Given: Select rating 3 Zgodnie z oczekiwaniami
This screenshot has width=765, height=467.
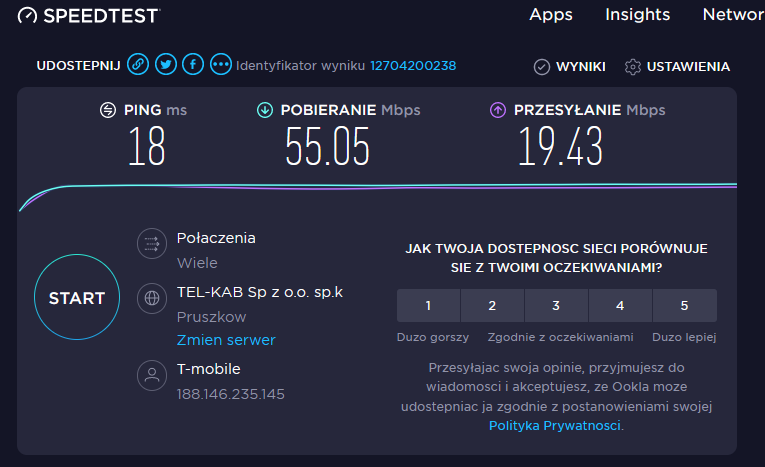Looking at the screenshot, I should (x=556, y=305).
